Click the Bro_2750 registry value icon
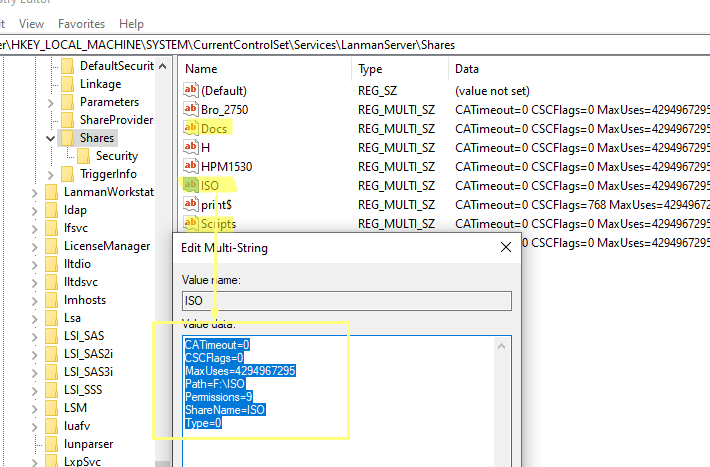 coord(192,109)
